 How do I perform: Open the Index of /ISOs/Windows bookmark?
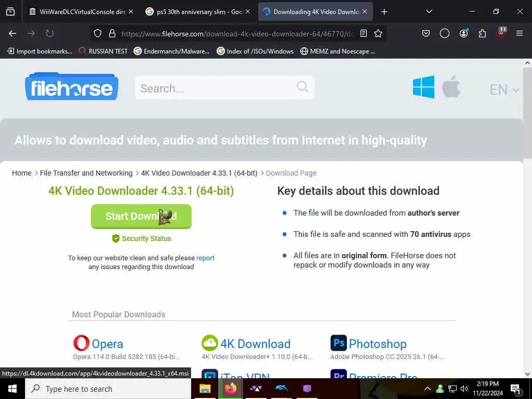coord(255,51)
